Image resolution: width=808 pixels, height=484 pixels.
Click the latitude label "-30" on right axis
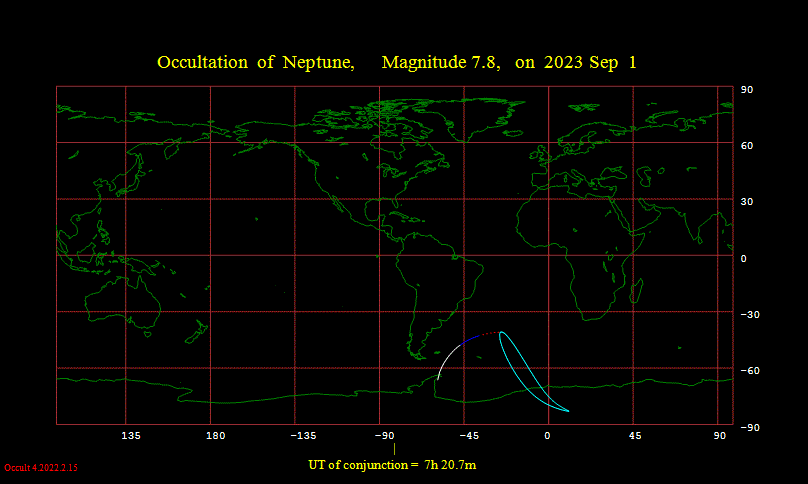tap(750, 314)
